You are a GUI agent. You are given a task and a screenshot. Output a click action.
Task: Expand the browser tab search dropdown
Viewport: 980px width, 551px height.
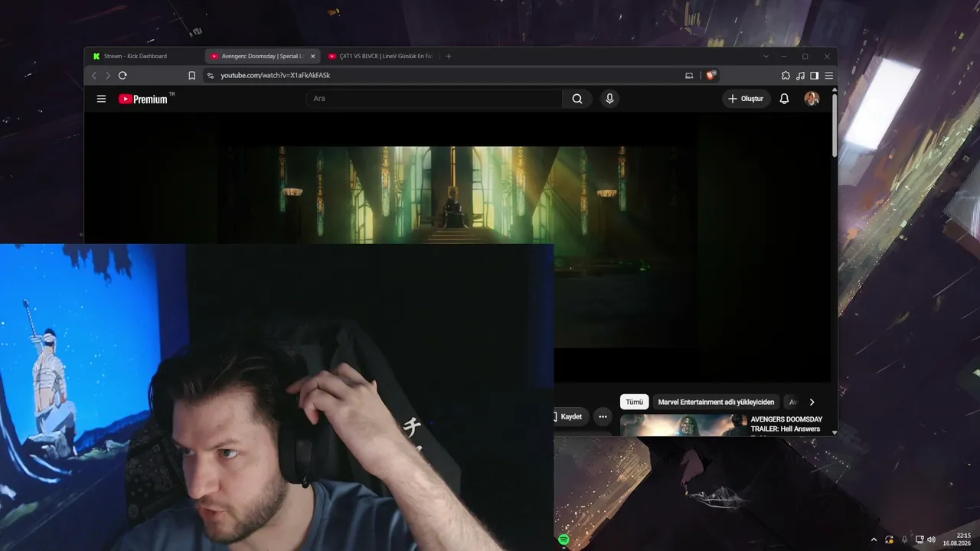[x=766, y=56]
